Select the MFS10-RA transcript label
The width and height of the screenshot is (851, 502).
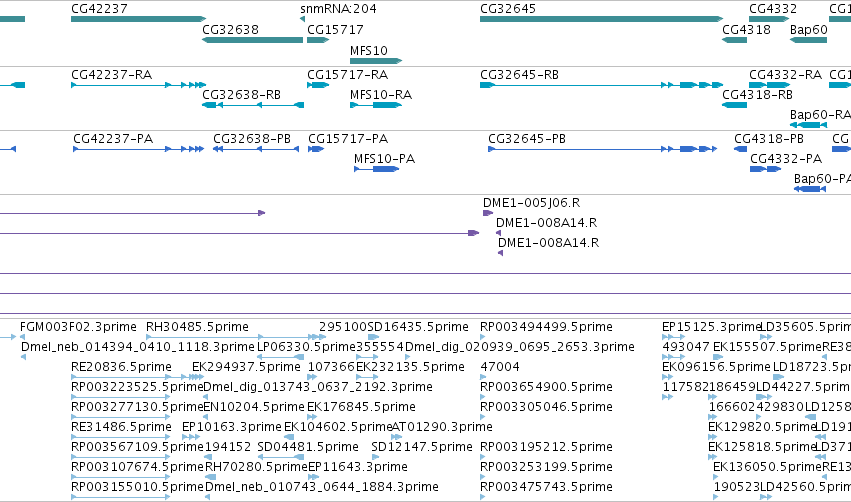381,94
